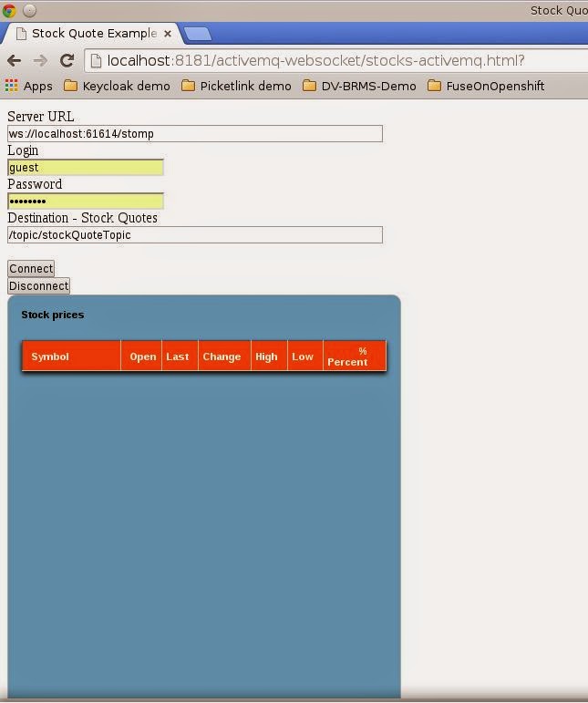Click the Server URL label
This screenshot has width=588, height=703.
point(41,117)
